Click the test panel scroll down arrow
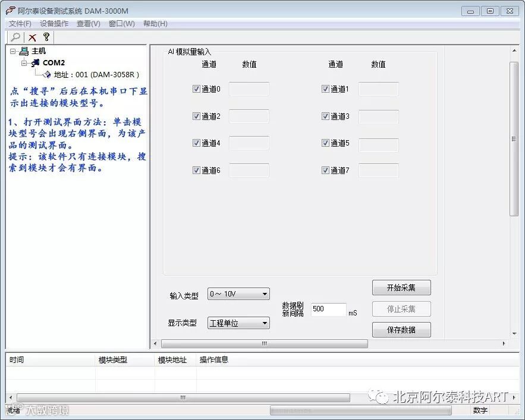The width and height of the screenshot is (525, 420). 514,334
